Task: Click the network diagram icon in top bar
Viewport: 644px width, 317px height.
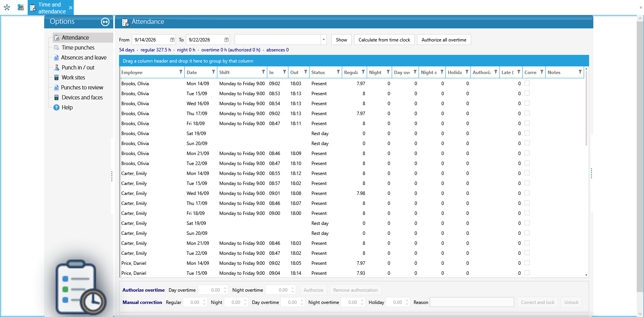Action: pos(7,7)
